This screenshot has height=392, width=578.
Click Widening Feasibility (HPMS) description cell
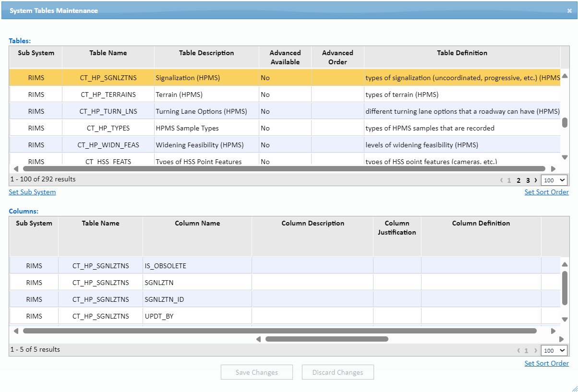[x=206, y=145]
